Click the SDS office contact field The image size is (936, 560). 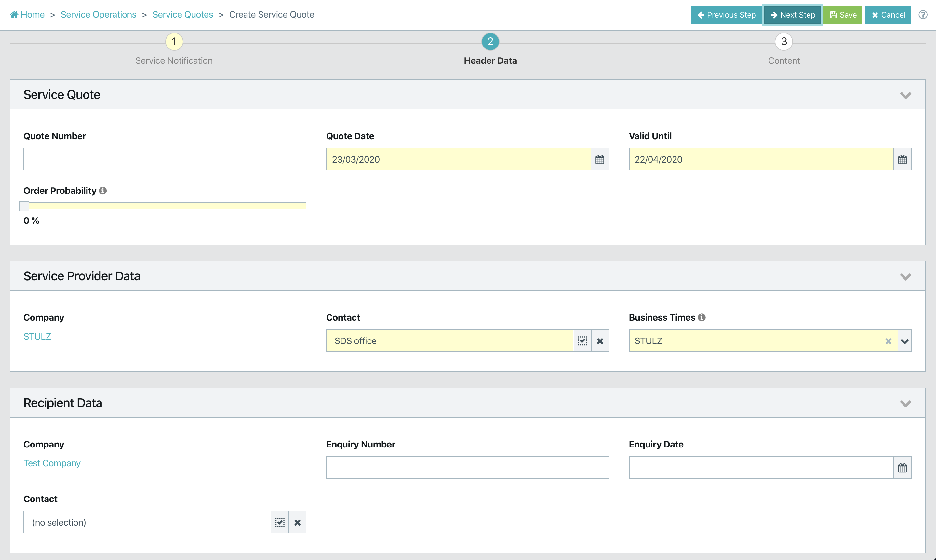pyautogui.click(x=450, y=341)
